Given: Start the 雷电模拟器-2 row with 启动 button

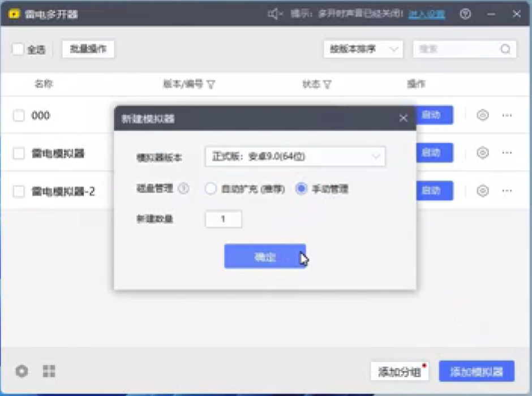Looking at the screenshot, I should [x=435, y=191].
